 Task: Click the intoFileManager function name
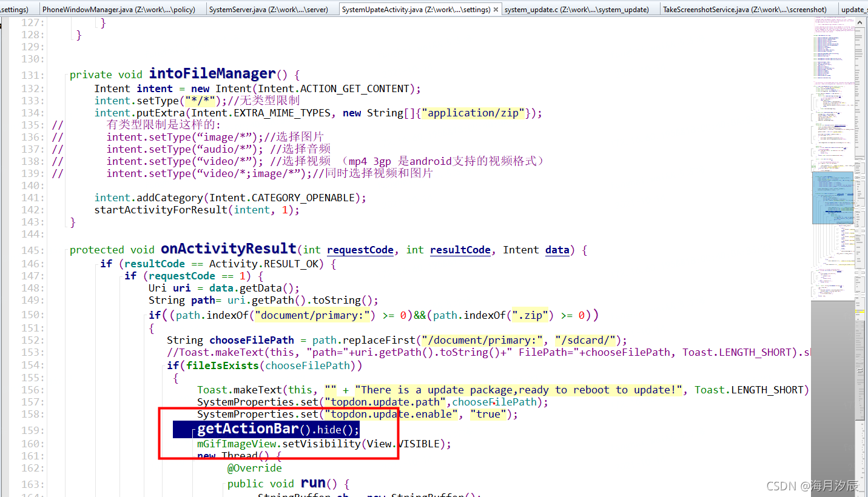(x=211, y=73)
